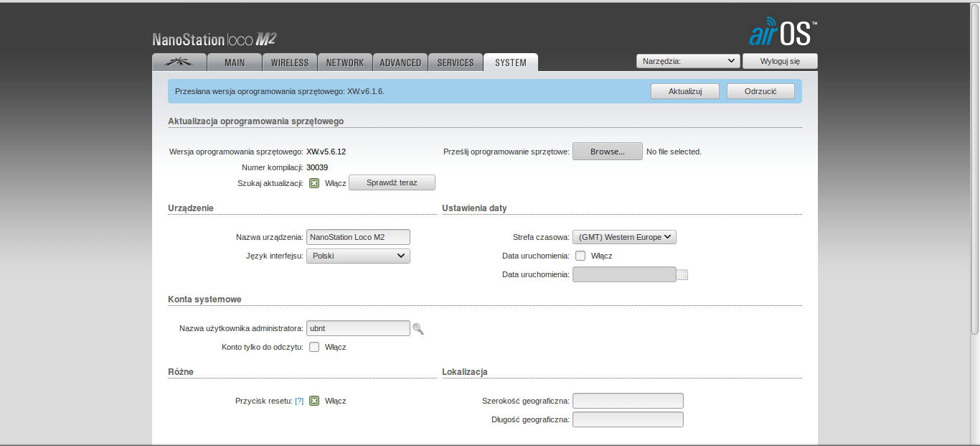Switch to the MAIN tab
Viewport: 980px width, 446px height.
pyautogui.click(x=235, y=62)
